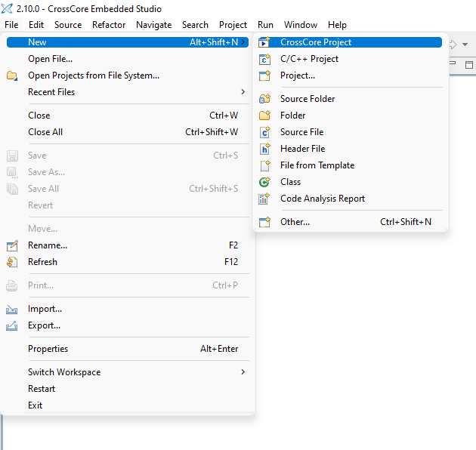Open the Navigate menu in menu bar
Screen dimensions: 476x450
click(x=153, y=25)
